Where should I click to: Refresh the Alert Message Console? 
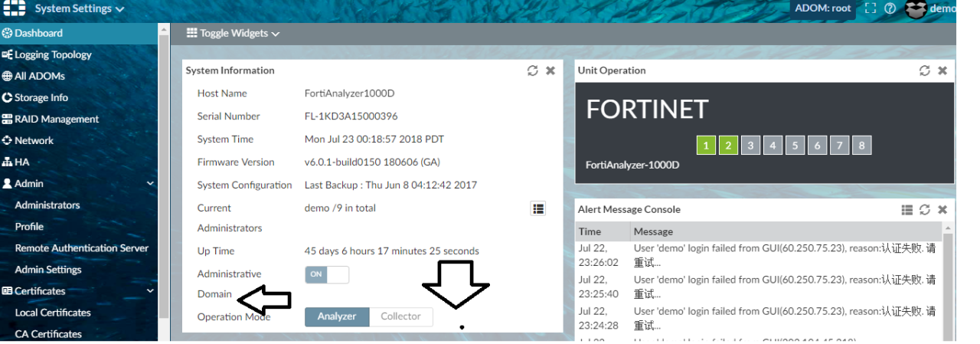(x=925, y=210)
